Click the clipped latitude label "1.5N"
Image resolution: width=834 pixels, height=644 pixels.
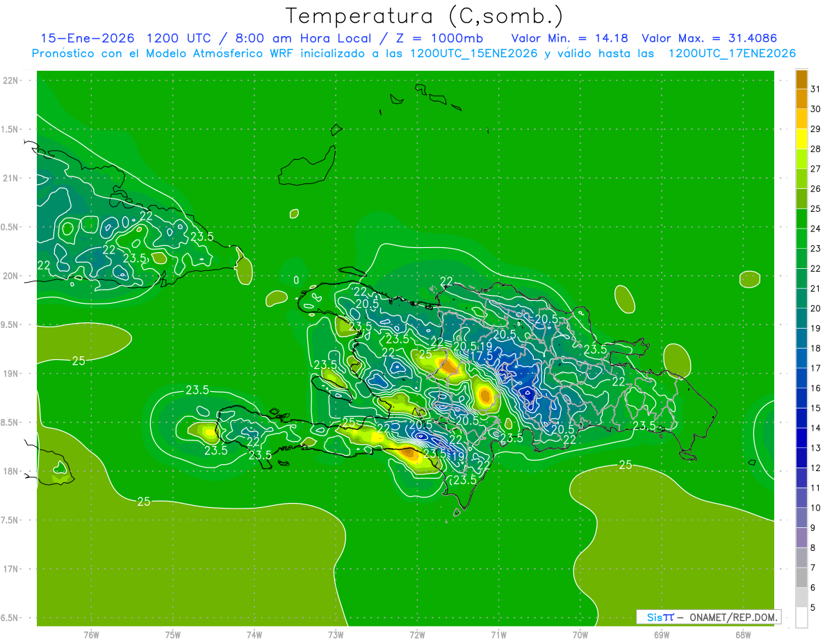tap(10, 129)
